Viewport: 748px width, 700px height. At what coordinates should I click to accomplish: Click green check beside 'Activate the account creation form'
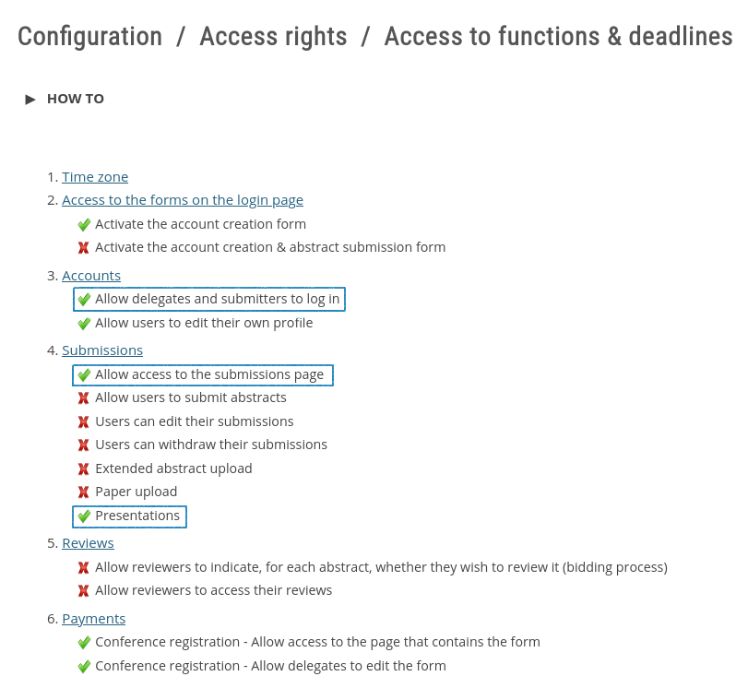coord(84,224)
